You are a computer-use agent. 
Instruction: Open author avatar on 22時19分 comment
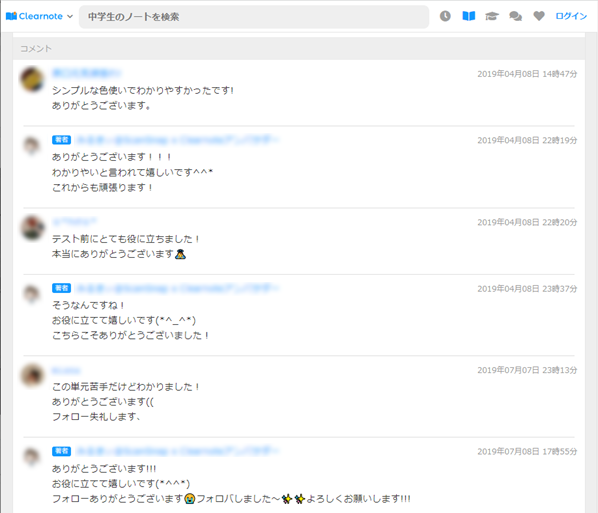click(x=32, y=146)
